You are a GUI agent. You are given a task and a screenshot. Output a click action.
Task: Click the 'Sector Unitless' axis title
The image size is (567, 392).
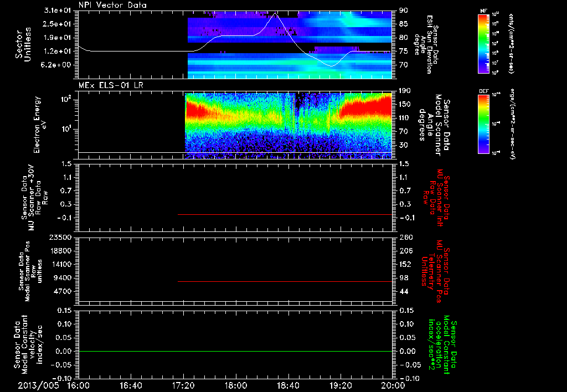23,44
